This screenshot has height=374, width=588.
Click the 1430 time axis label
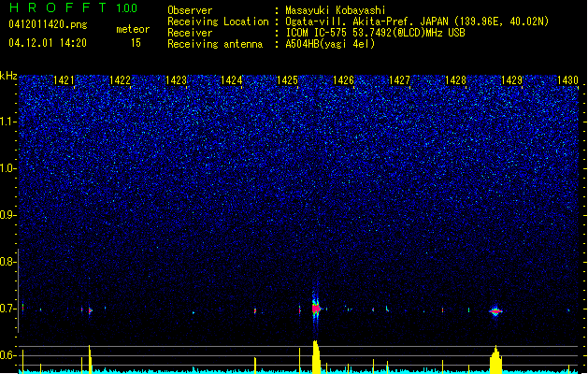pos(567,80)
